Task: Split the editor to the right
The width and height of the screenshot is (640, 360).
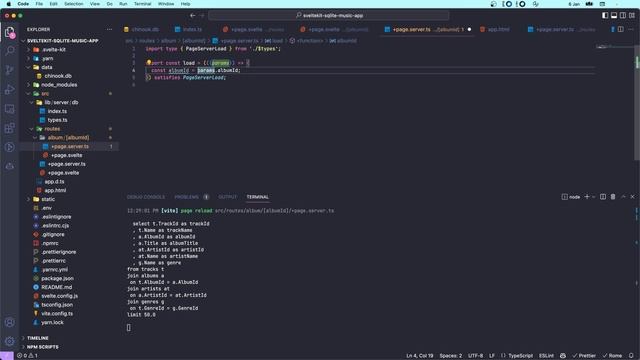Action: [x=620, y=29]
